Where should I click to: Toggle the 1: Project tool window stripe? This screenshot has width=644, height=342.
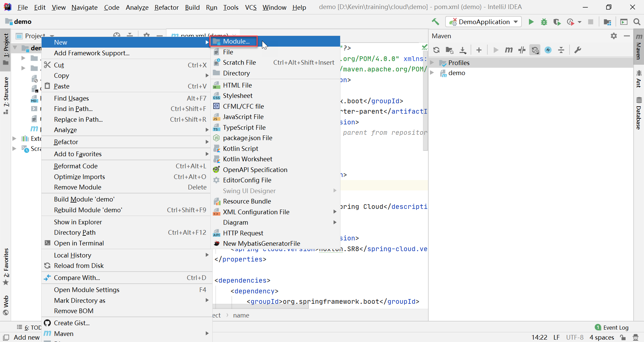point(6,49)
